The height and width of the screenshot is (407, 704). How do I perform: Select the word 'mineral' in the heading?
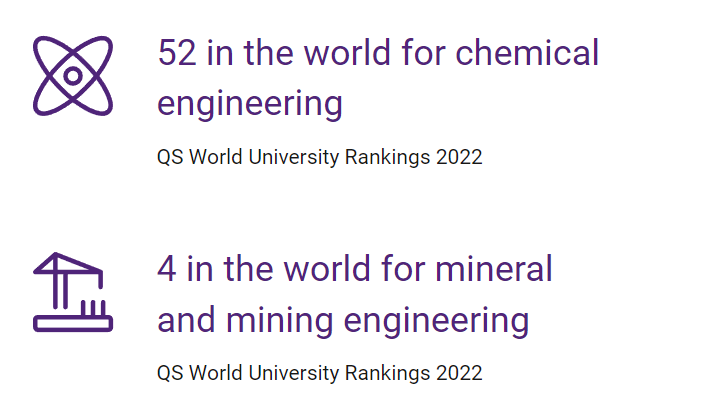(x=493, y=269)
